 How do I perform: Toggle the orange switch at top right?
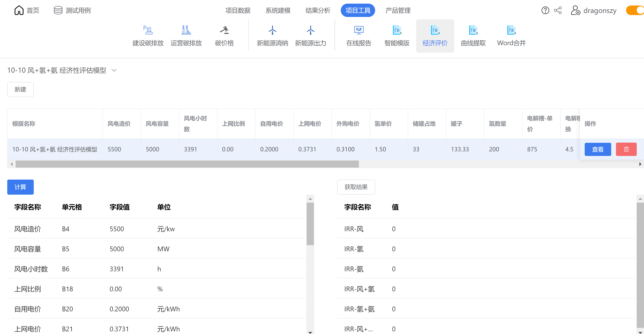point(635,10)
